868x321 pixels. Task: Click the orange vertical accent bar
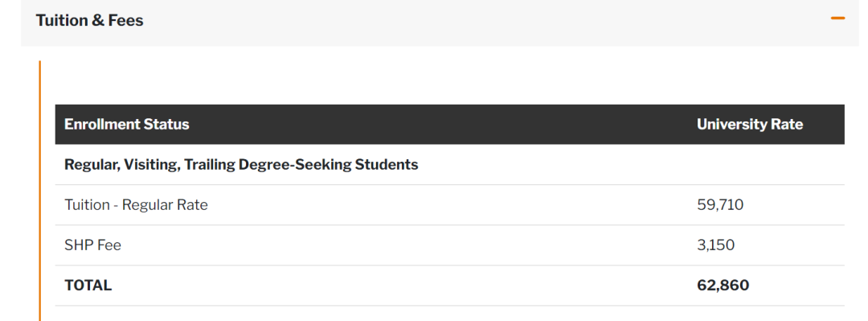[40, 191]
